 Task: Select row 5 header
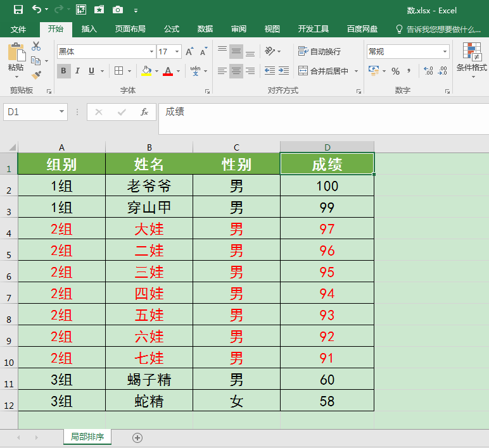9,250
